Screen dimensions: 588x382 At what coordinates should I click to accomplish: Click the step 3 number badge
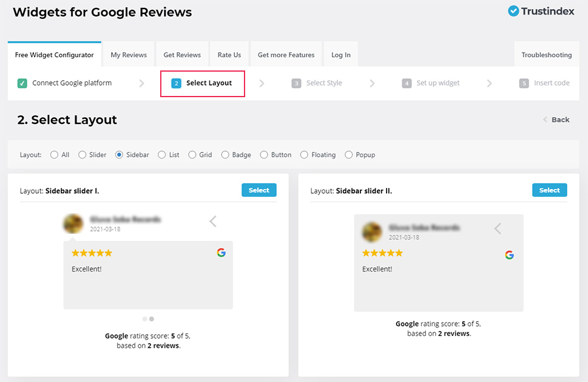click(296, 83)
